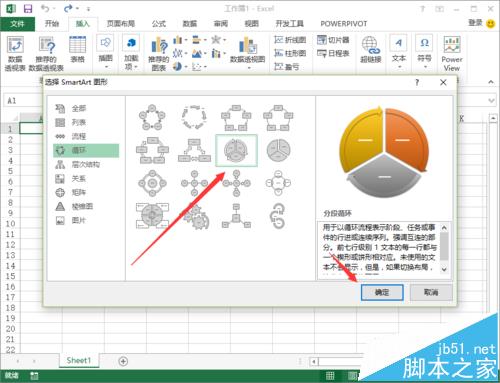Image resolution: width=500 pixels, height=383 pixels.
Task: Choose the Picture (图片) category
Action: (86, 220)
